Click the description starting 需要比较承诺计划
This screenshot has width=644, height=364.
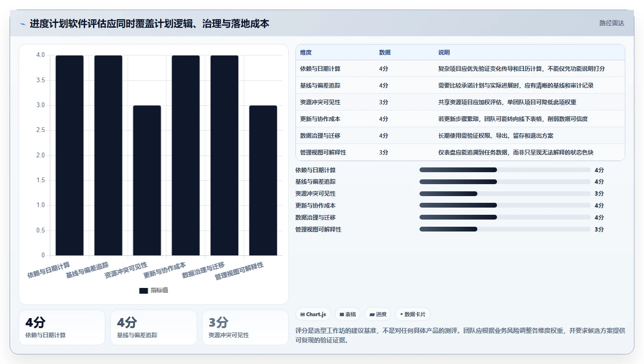(516, 85)
